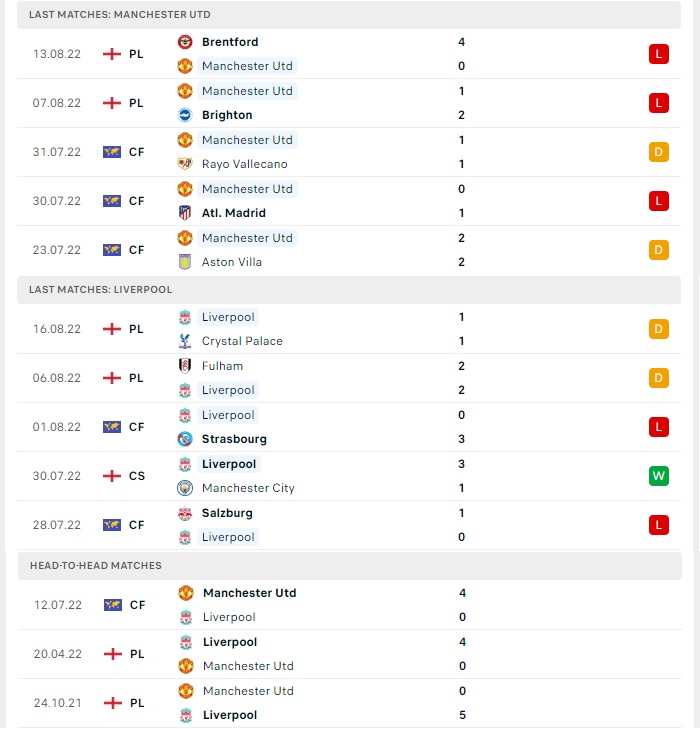This screenshot has width=700, height=729.
Task: Click the Aston Villa crest icon
Action: [x=185, y=262]
